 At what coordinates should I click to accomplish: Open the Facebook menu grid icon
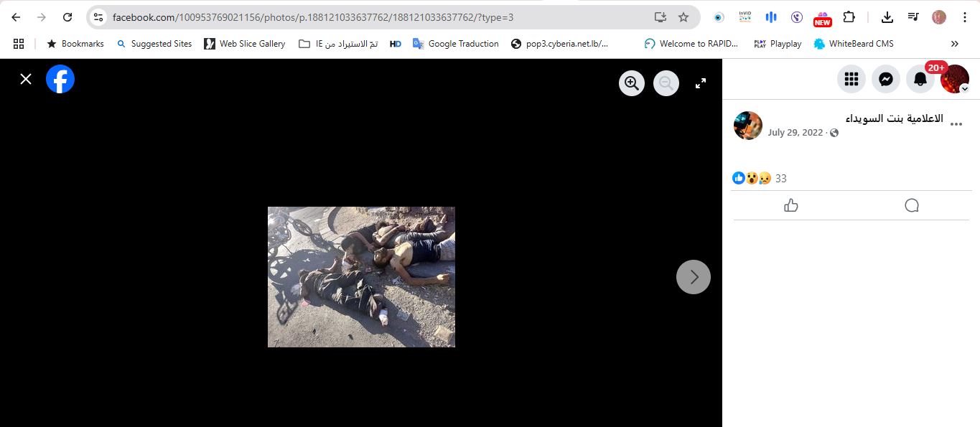click(851, 79)
